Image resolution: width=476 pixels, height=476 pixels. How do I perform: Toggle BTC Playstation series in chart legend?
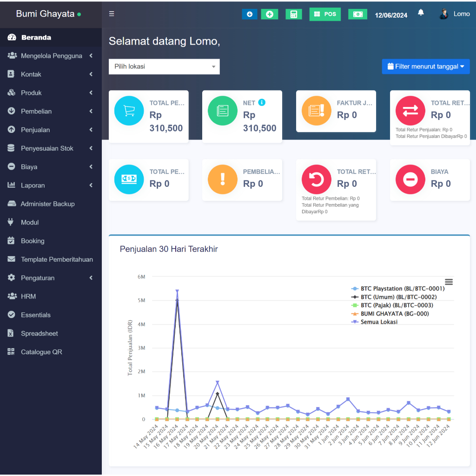[x=402, y=289]
